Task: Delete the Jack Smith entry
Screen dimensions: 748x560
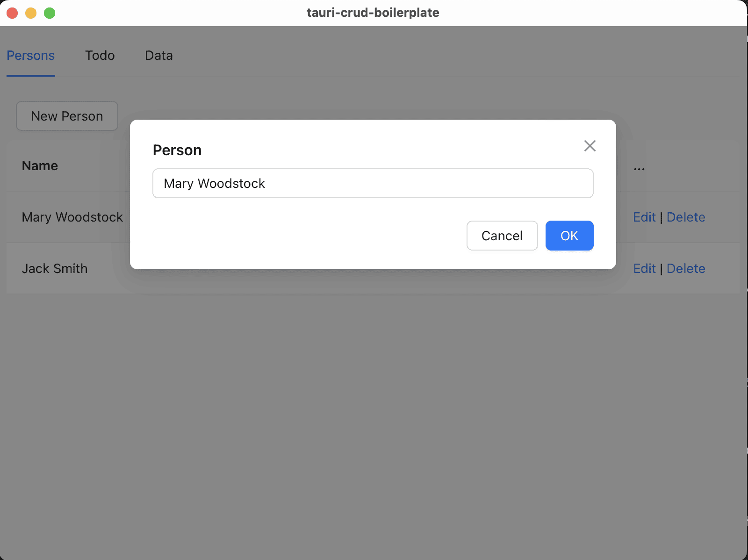Action: point(685,269)
